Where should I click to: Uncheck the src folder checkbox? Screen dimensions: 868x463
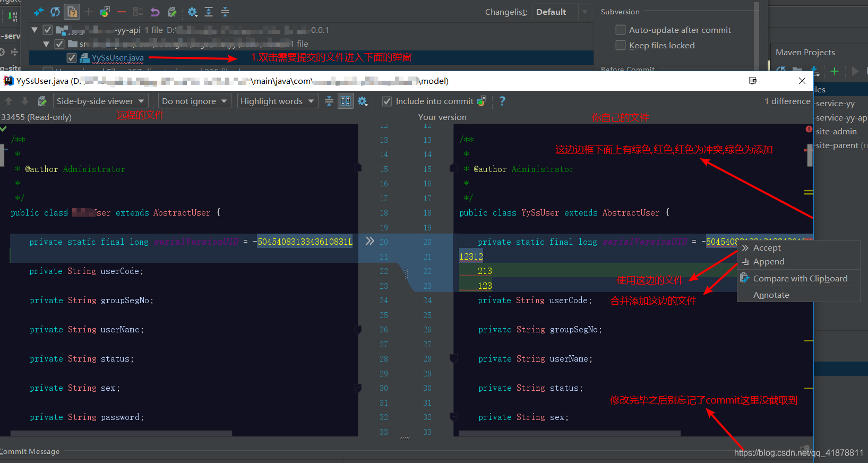(x=59, y=44)
